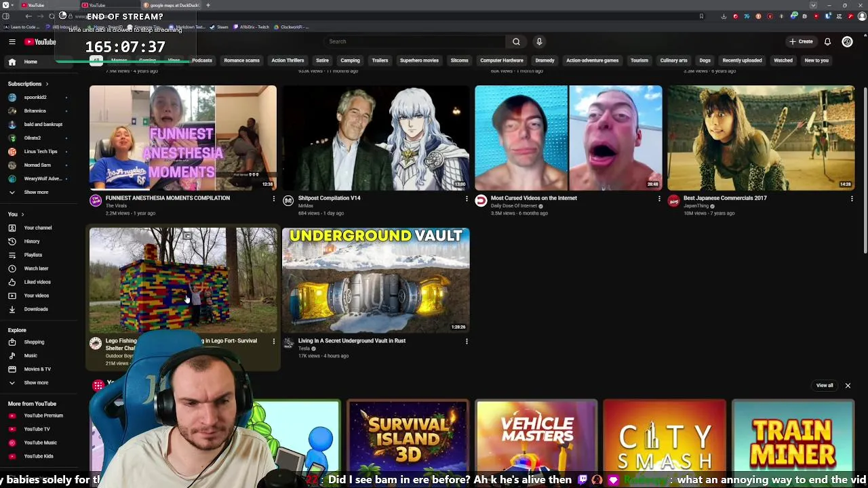Open City Smash game card
868x488 pixels.
(665, 435)
